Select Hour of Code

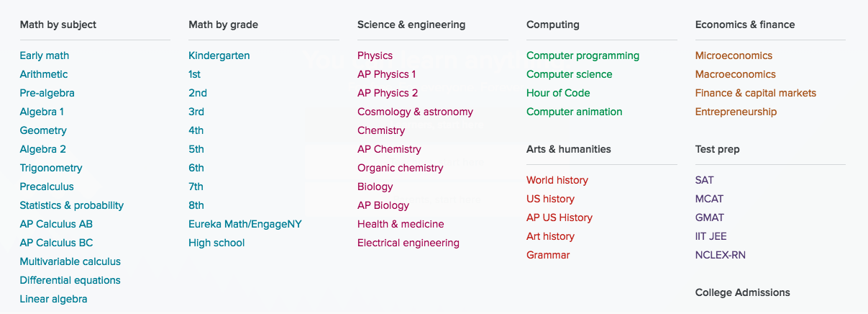click(x=558, y=93)
